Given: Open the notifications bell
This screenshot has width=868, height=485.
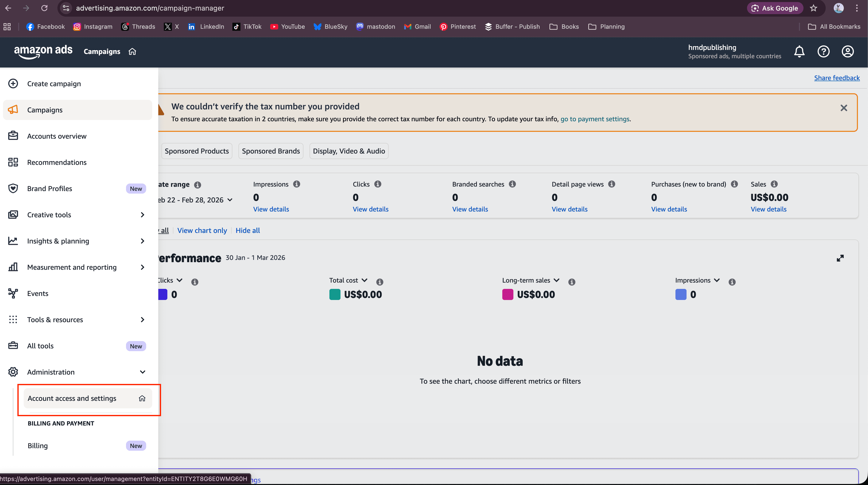Looking at the screenshot, I should 799,52.
